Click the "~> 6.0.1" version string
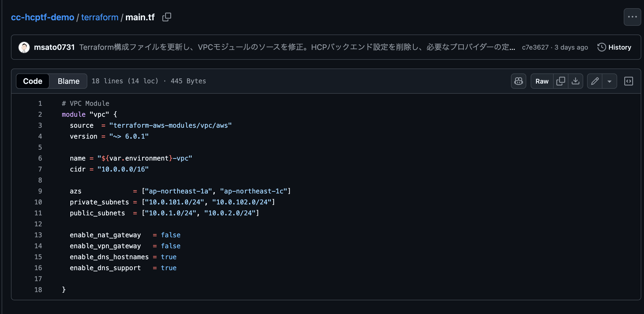The width and height of the screenshot is (644, 314). [129, 136]
